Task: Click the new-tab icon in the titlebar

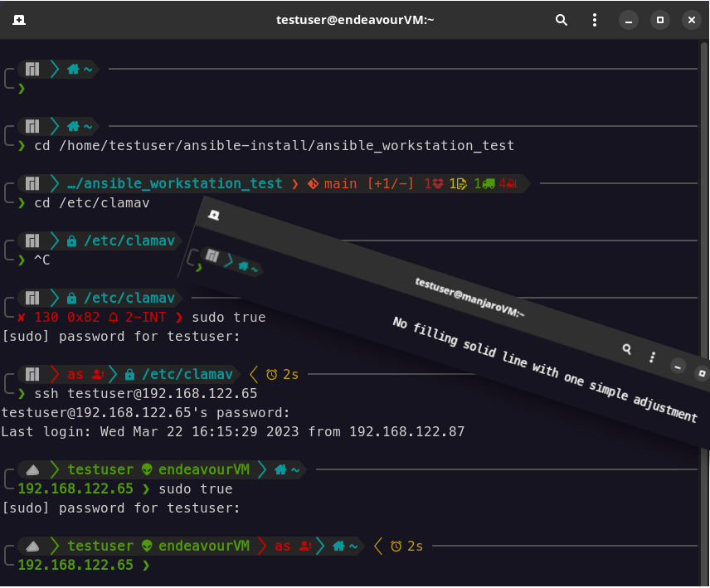Action: [x=18, y=19]
